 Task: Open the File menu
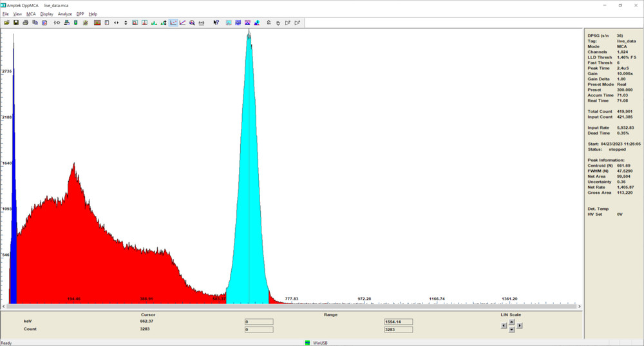(5, 14)
